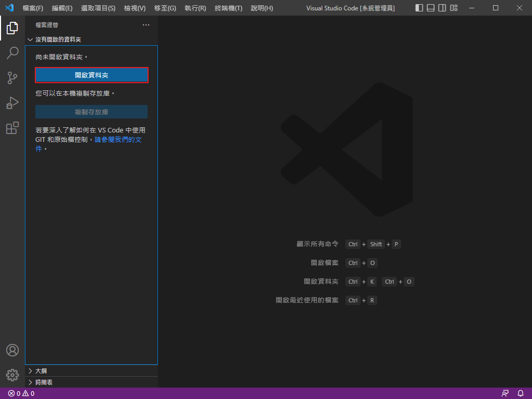
Task: Toggle the primary sidebar layout button
Action: click(419, 8)
